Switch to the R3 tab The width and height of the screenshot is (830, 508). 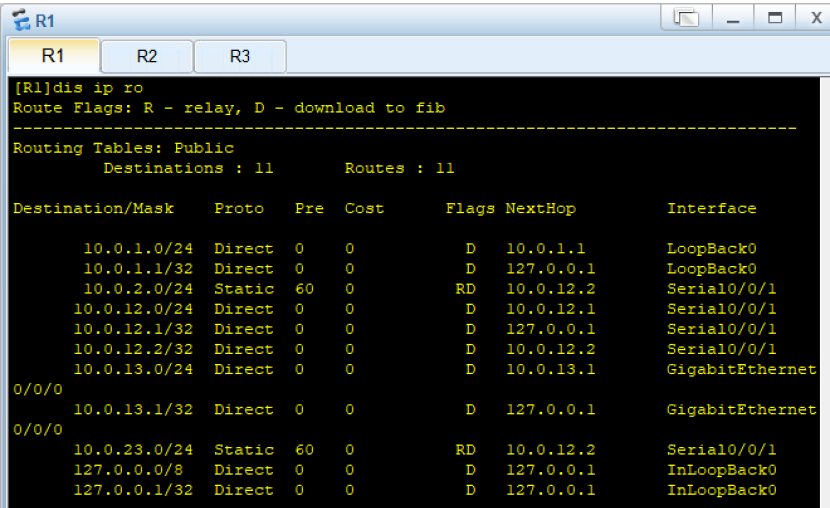[240, 56]
